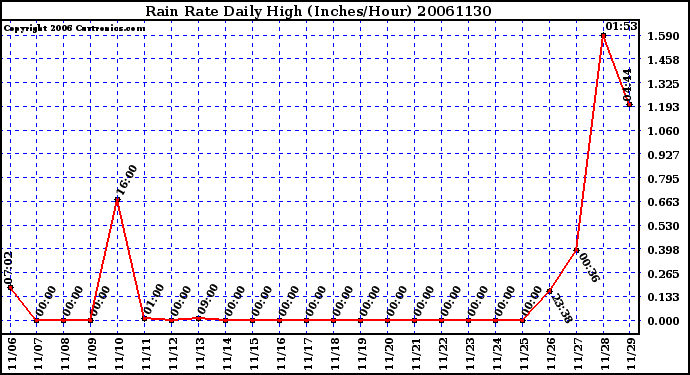Image resolution: width=690 pixels, height=375 pixels.
Task: Select the '11/21' date label
Action: tap(417, 354)
